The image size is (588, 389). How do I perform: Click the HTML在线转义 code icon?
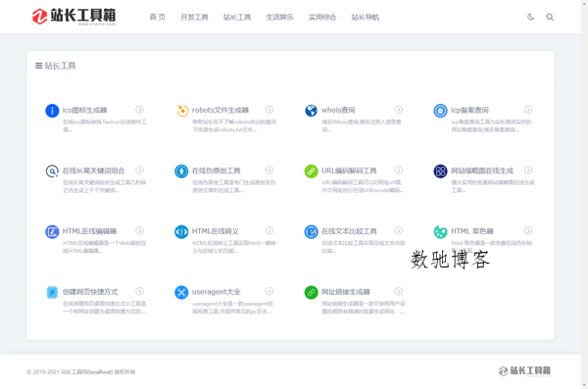pyautogui.click(x=182, y=232)
